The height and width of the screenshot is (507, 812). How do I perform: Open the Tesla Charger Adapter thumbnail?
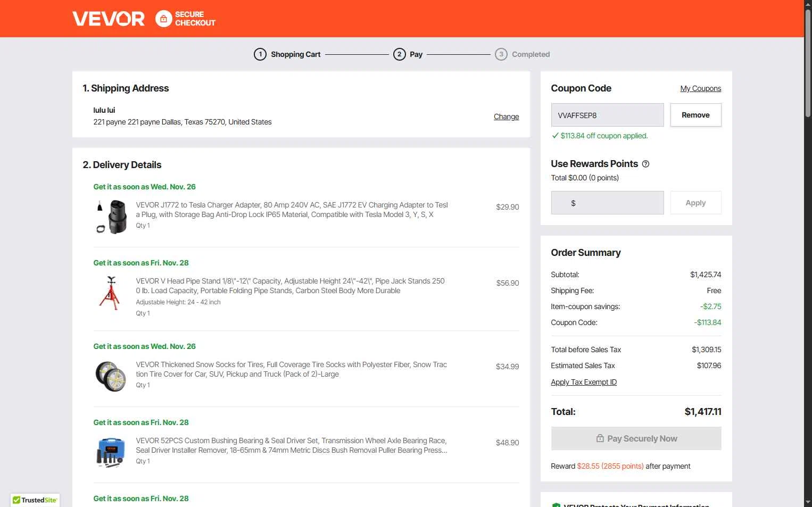point(111,217)
